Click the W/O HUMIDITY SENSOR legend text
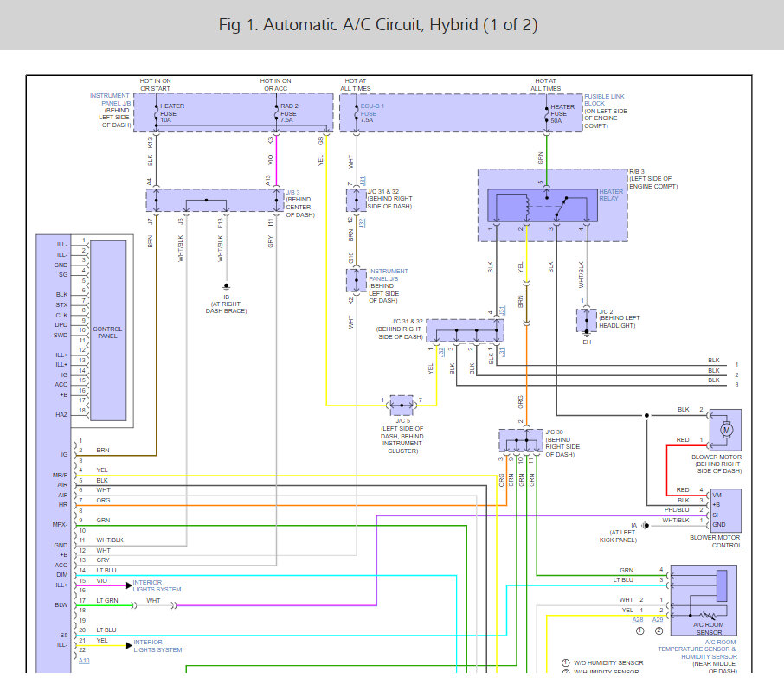 (x=608, y=662)
